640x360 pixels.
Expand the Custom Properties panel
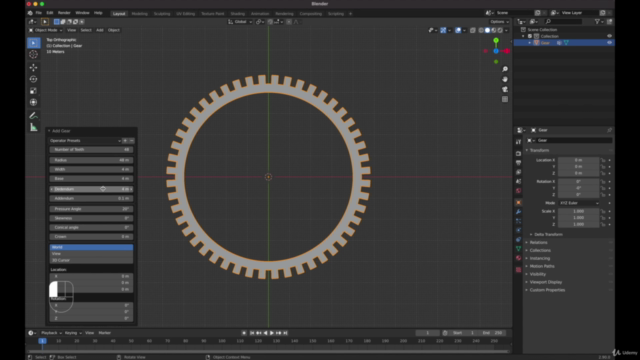[546, 290]
